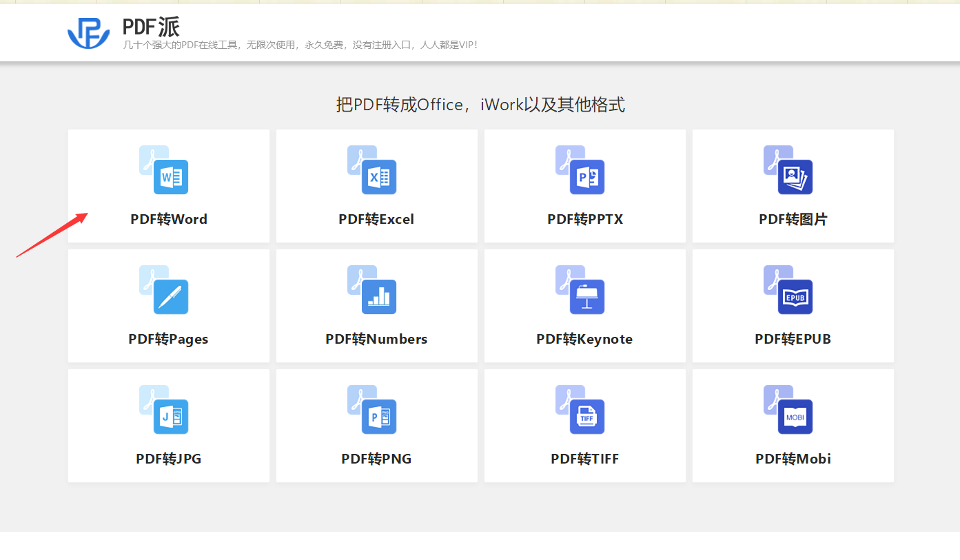960x560 pixels.
Task: Click the tagline under the PDF派 title
Action: (x=300, y=45)
